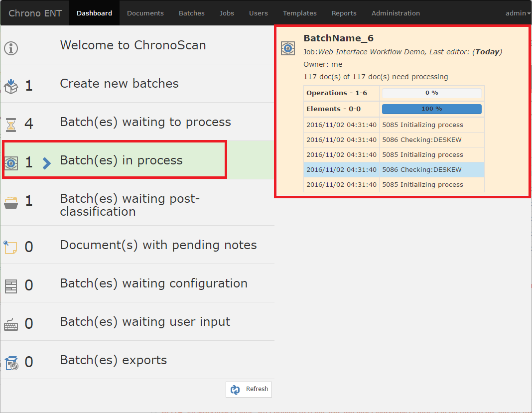Open the admin user dropdown

pyautogui.click(x=518, y=13)
